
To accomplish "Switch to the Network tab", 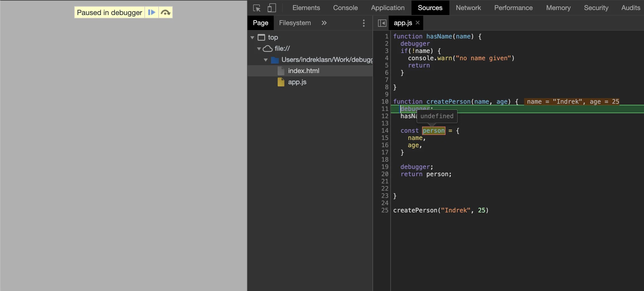I will click(x=468, y=8).
